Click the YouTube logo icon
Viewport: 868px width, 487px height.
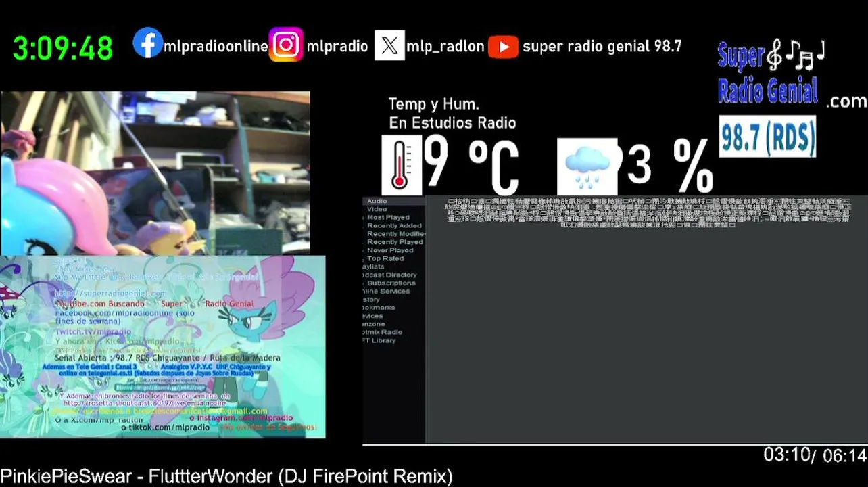coord(503,47)
